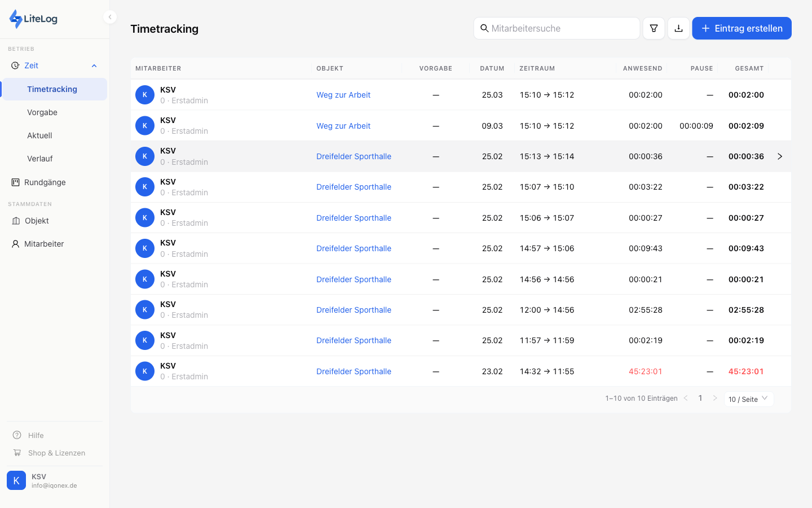Image resolution: width=812 pixels, height=508 pixels.
Task: Click the download export icon
Action: coord(678,28)
